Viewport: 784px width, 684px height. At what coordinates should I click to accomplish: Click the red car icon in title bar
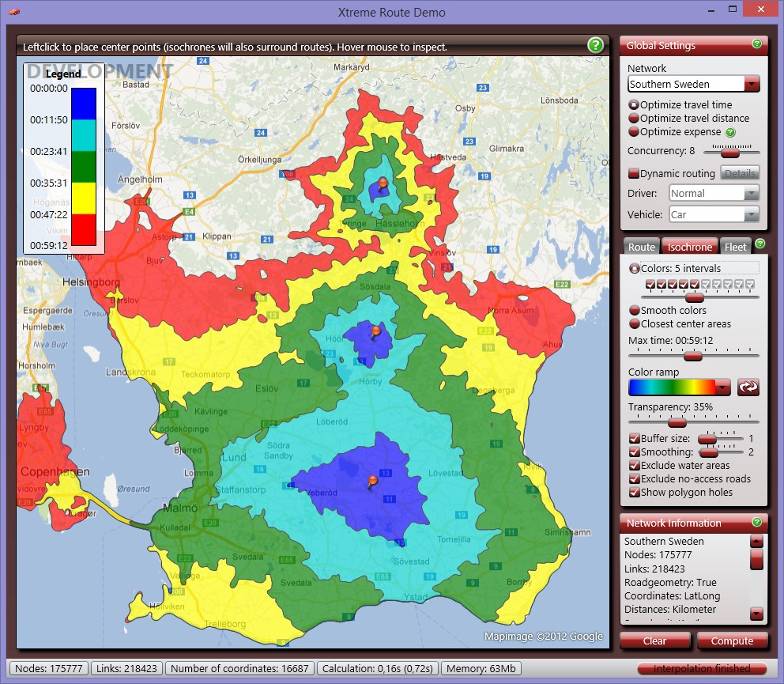point(13,12)
